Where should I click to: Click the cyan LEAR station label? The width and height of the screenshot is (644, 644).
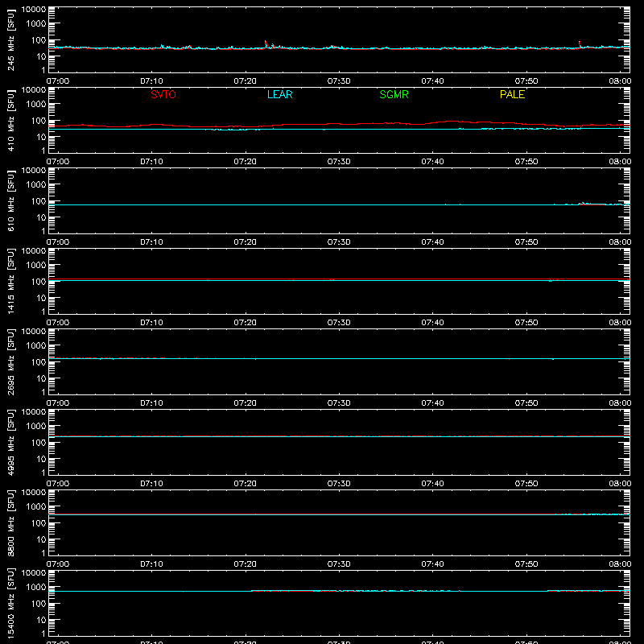pyautogui.click(x=279, y=94)
